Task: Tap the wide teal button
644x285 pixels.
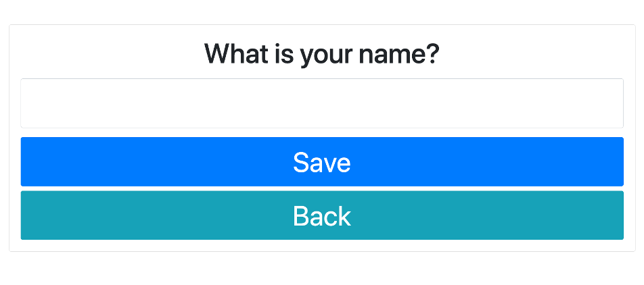Action: coord(321,215)
